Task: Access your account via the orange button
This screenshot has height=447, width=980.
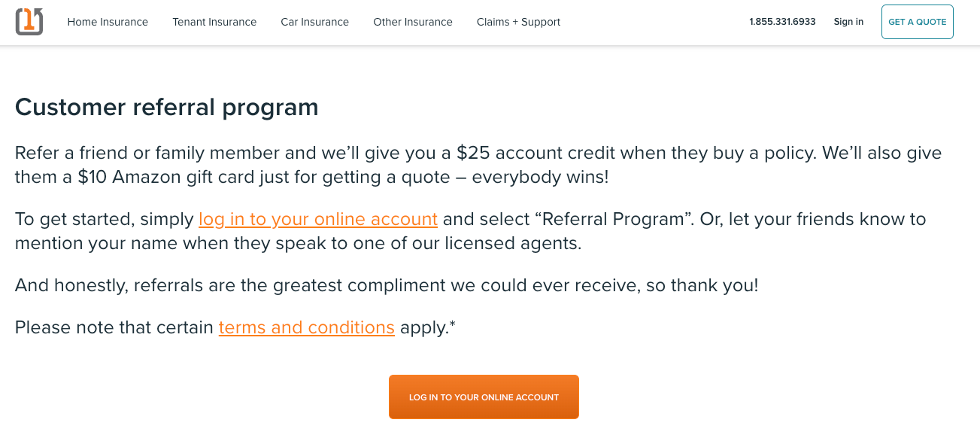Action: [x=484, y=397]
